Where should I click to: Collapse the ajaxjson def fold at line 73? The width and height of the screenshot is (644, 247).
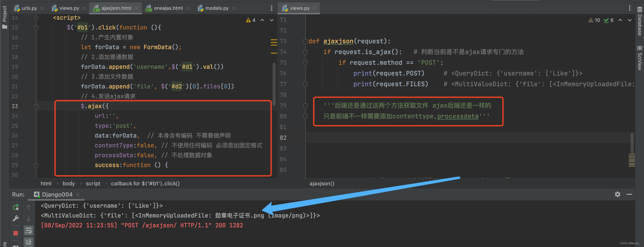click(x=305, y=41)
